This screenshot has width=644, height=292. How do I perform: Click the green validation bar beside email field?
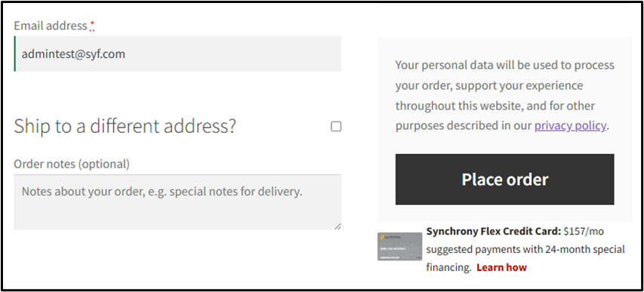tap(15, 54)
